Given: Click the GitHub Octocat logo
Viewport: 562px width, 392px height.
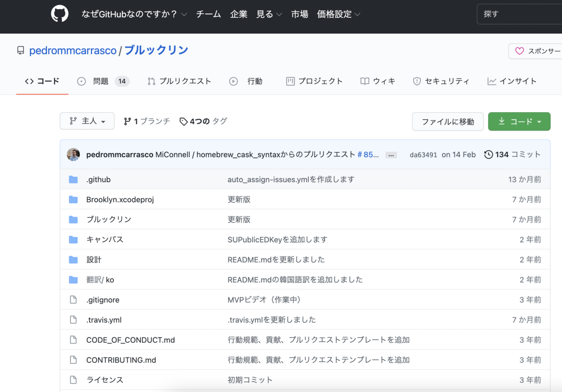Looking at the screenshot, I should (59, 14).
